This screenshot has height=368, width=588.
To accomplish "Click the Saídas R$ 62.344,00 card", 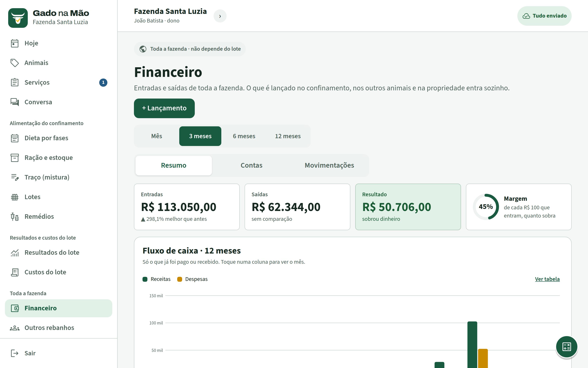I will coord(297,207).
